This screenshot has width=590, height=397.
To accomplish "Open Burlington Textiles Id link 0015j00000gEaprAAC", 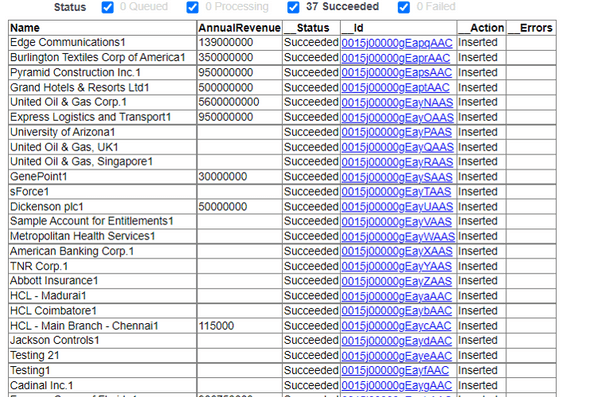I will (x=396, y=58).
